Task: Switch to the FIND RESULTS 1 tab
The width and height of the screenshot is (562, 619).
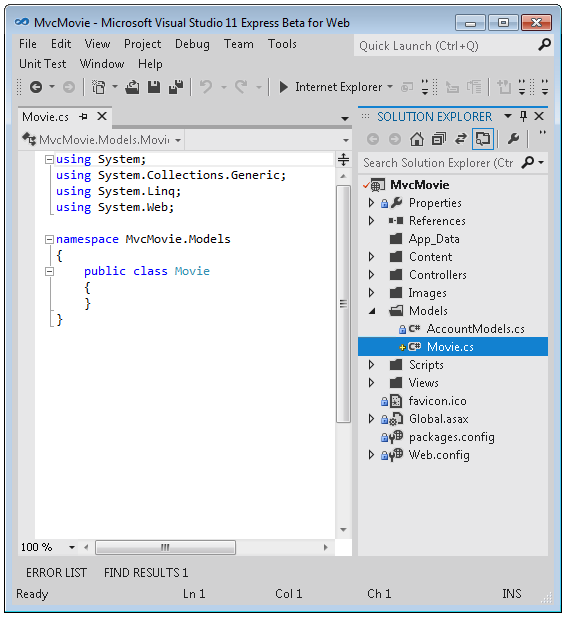Action: coord(146,572)
